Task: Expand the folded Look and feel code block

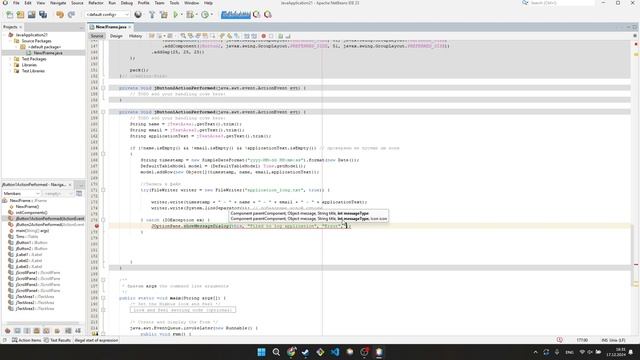Action: (x=183, y=310)
